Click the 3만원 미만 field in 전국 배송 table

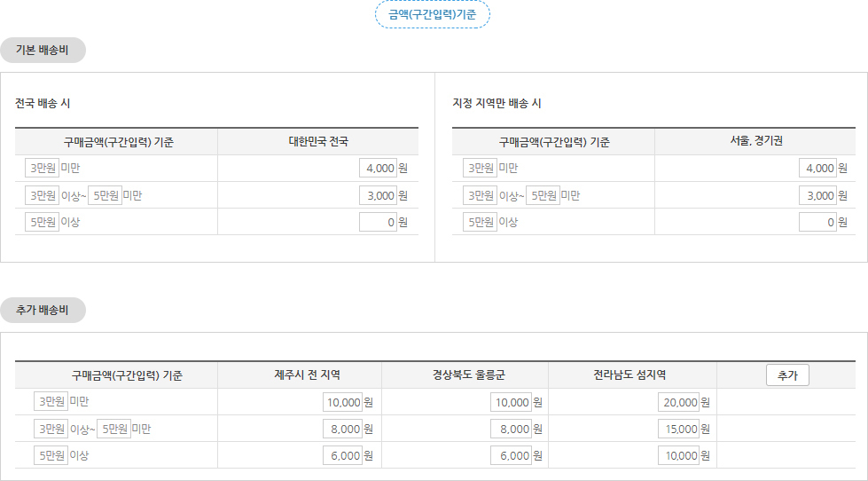pyautogui.click(x=42, y=168)
